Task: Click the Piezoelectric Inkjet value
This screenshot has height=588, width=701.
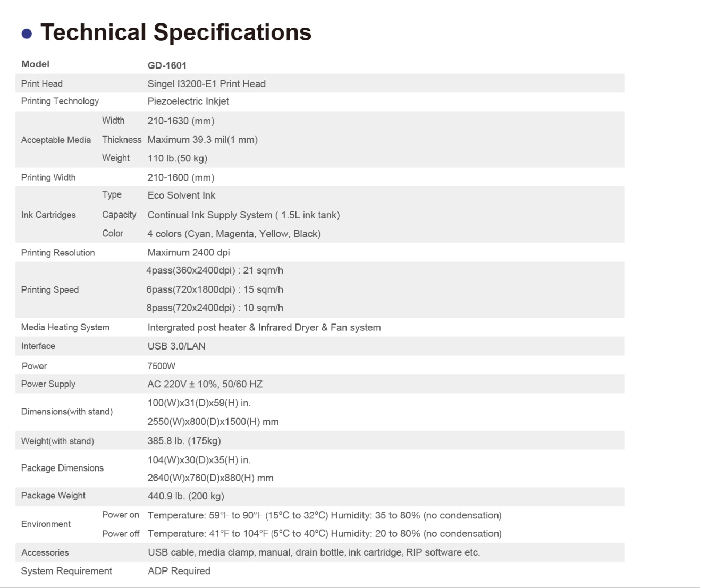Action: pyautogui.click(x=188, y=101)
